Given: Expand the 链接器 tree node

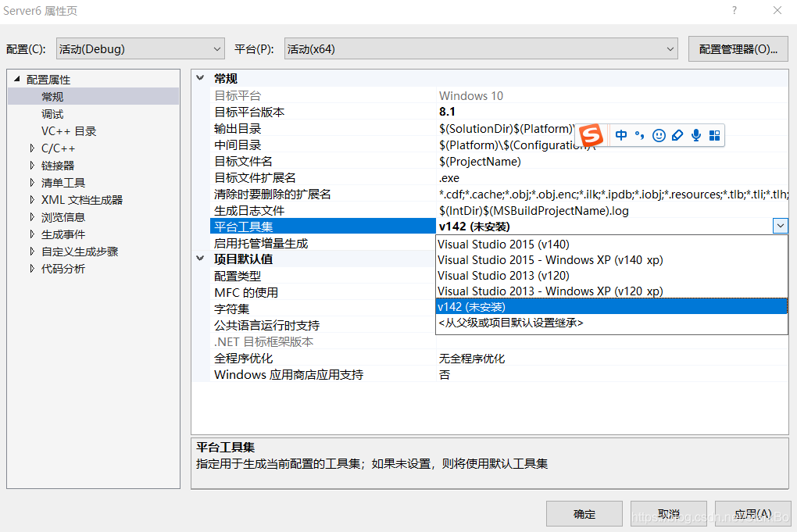Looking at the screenshot, I should pos(32,165).
